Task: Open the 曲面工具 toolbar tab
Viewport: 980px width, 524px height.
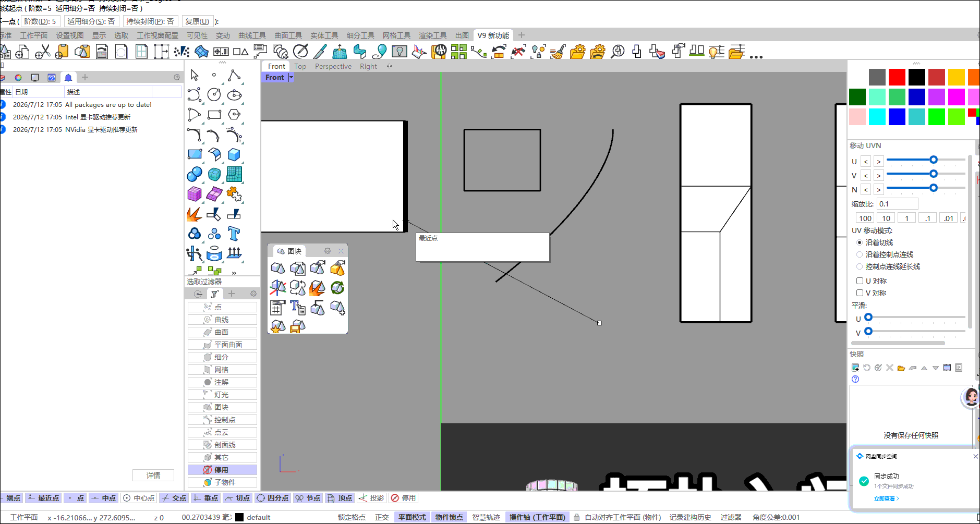Action: click(x=288, y=35)
